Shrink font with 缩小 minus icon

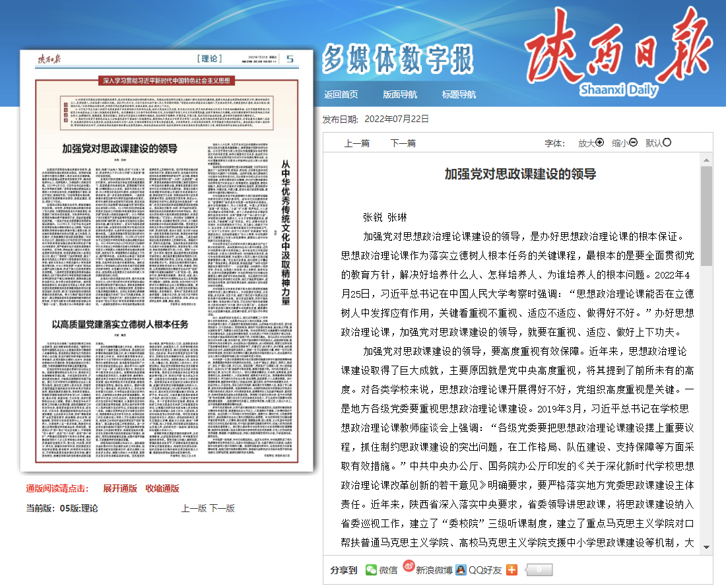[x=634, y=143]
